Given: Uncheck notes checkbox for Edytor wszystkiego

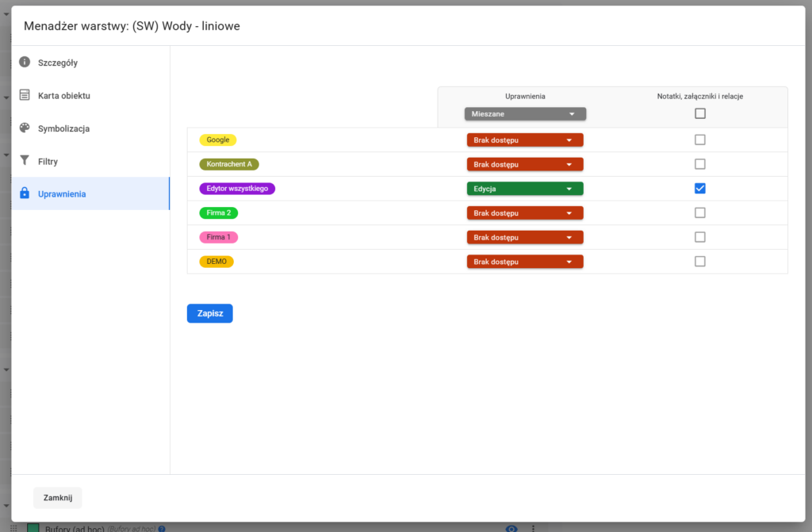Looking at the screenshot, I should coord(699,189).
